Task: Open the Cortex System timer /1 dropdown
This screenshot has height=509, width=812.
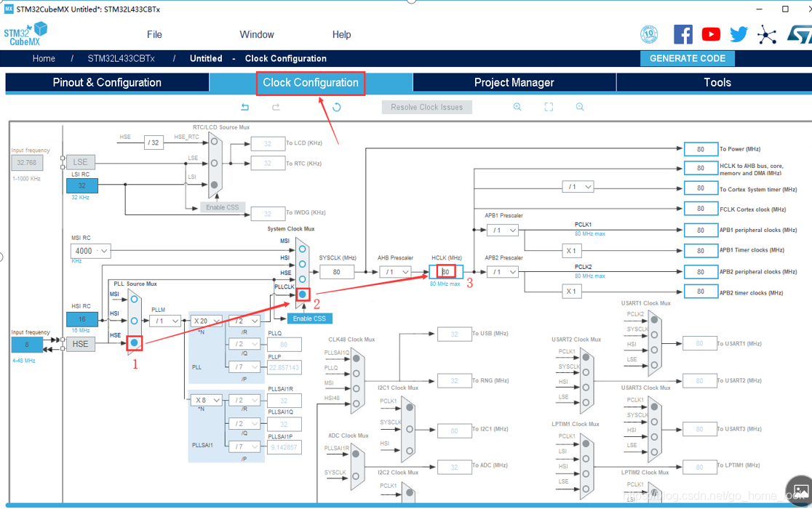Action: pyautogui.click(x=578, y=187)
